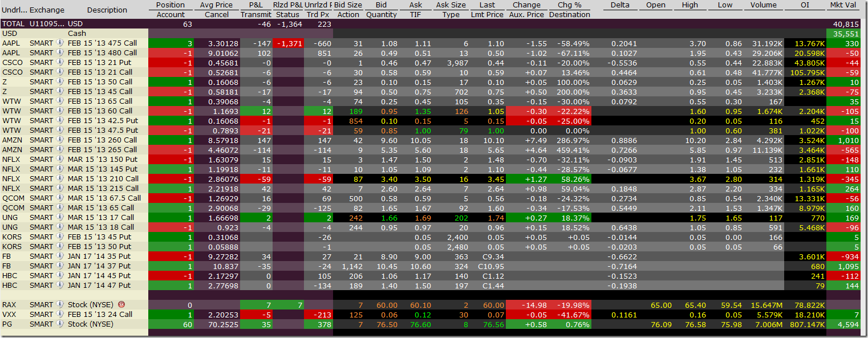The height and width of the screenshot is (338, 868).
Task: Click the exchange info icon for Z 45 Call
Action: pos(60,92)
